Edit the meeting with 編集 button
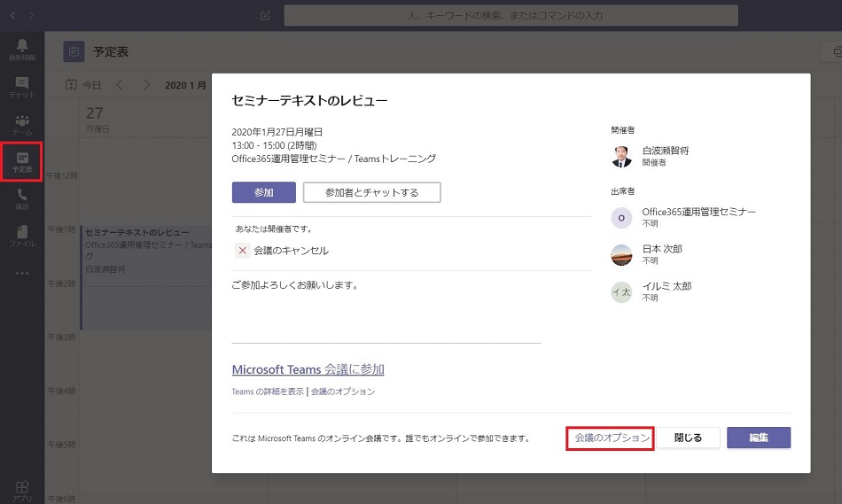 (x=758, y=438)
